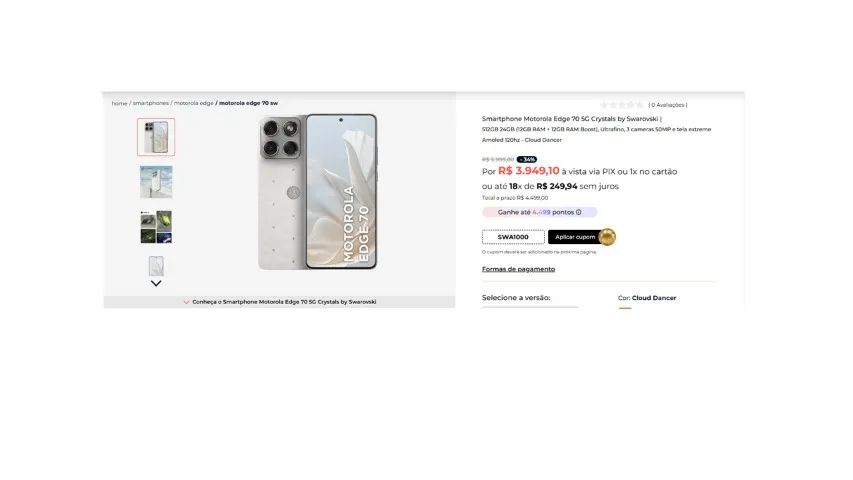This screenshot has width=853, height=480.
Task: Click the gold coin icon on coupon button
Action: [607, 237]
